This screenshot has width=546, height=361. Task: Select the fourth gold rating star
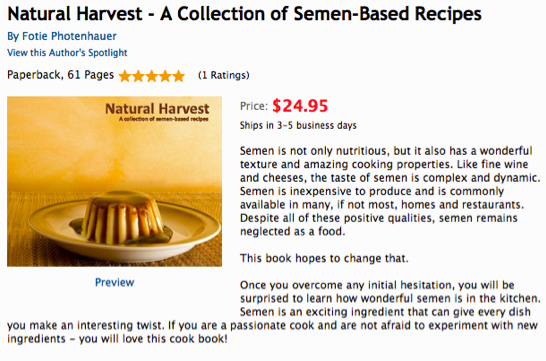click(x=165, y=76)
